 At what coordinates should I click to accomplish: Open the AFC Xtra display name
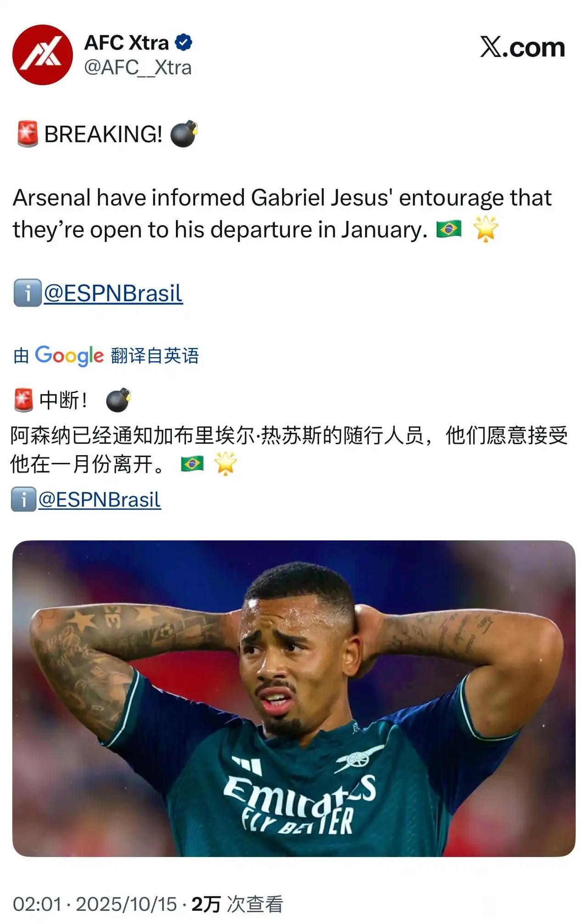click(126, 43)
